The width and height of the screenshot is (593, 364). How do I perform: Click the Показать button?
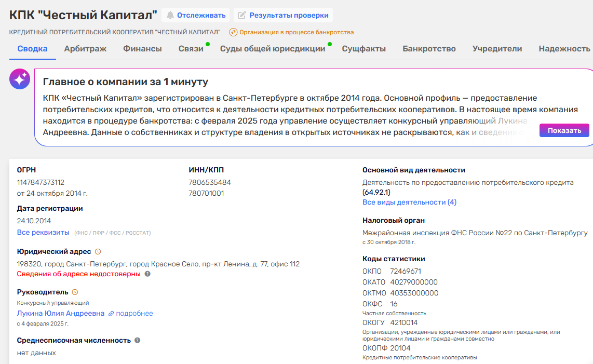click(564, 130)
